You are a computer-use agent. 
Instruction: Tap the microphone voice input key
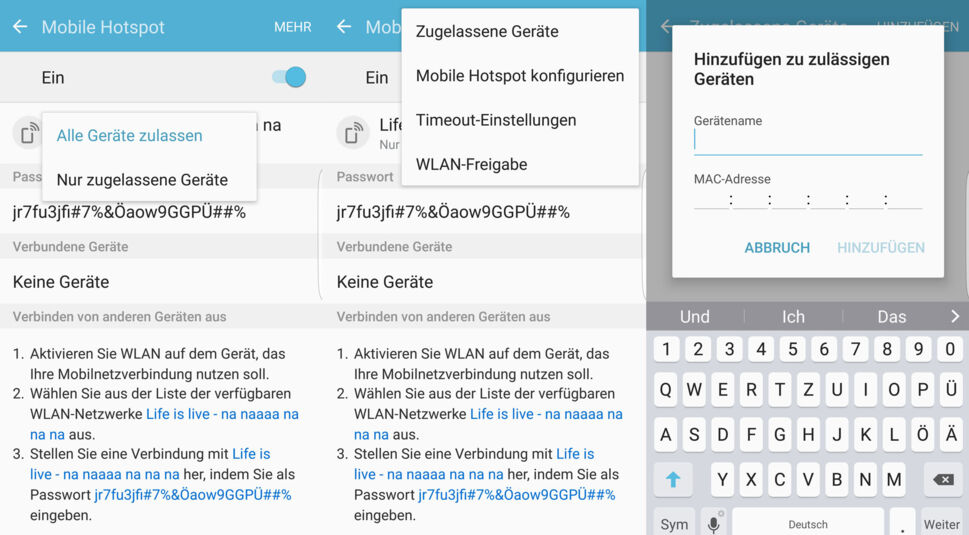coord(714,523)
